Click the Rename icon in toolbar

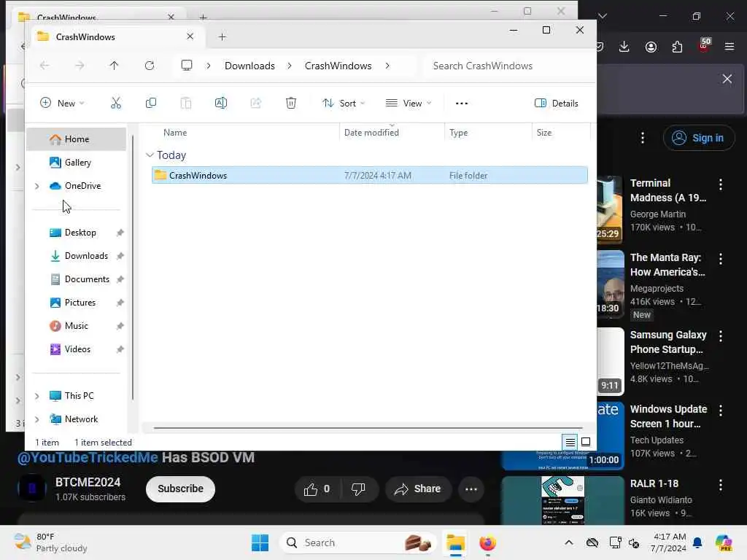[x=220, y=103]
